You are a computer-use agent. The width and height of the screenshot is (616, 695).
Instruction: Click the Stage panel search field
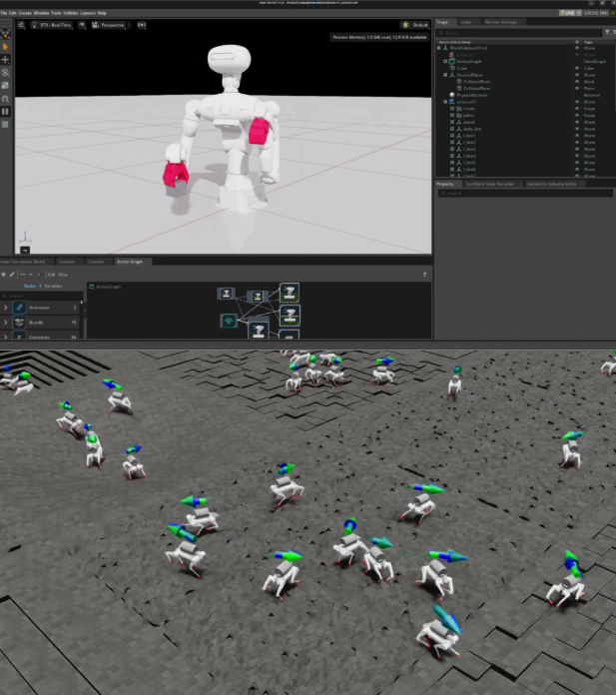click(519, 33)
